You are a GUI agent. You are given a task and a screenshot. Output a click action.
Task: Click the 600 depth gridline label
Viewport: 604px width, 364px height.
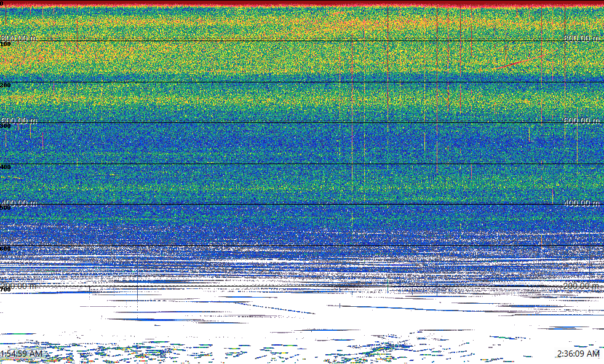(x=6, y=249)
